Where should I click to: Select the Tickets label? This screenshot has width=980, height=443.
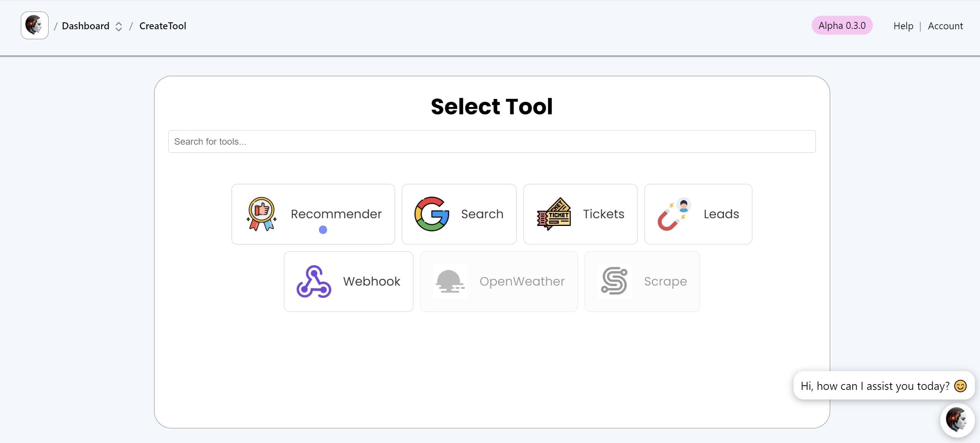tap(604, 214)
